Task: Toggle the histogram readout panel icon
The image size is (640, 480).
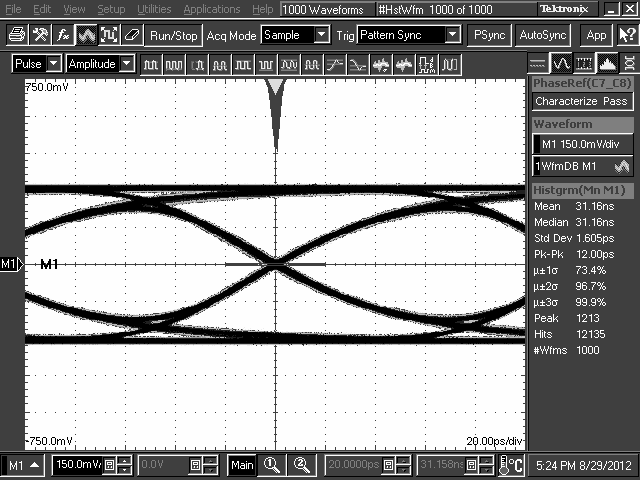Action: click(607, 64)
